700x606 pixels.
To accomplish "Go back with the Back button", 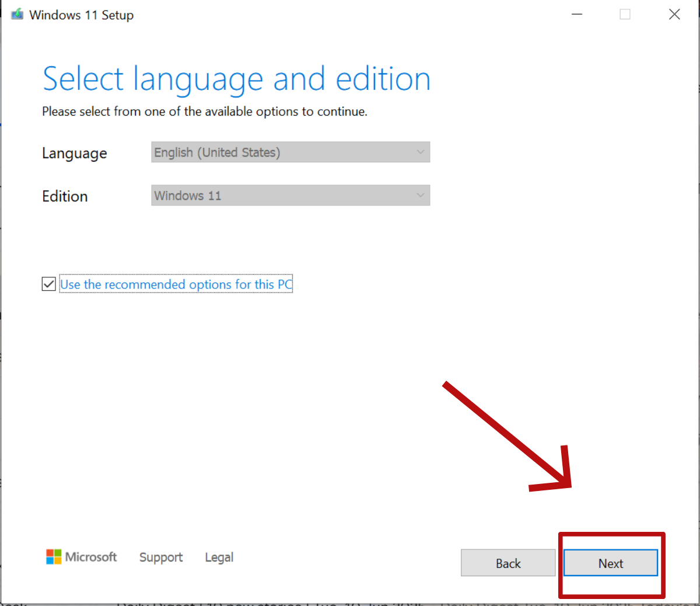I will click(x=508, y=563).
